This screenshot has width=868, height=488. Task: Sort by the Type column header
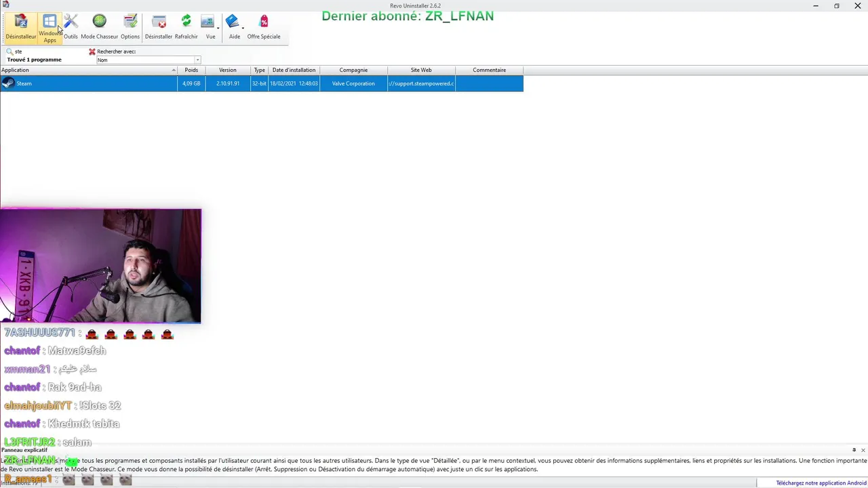coord(260,70)
